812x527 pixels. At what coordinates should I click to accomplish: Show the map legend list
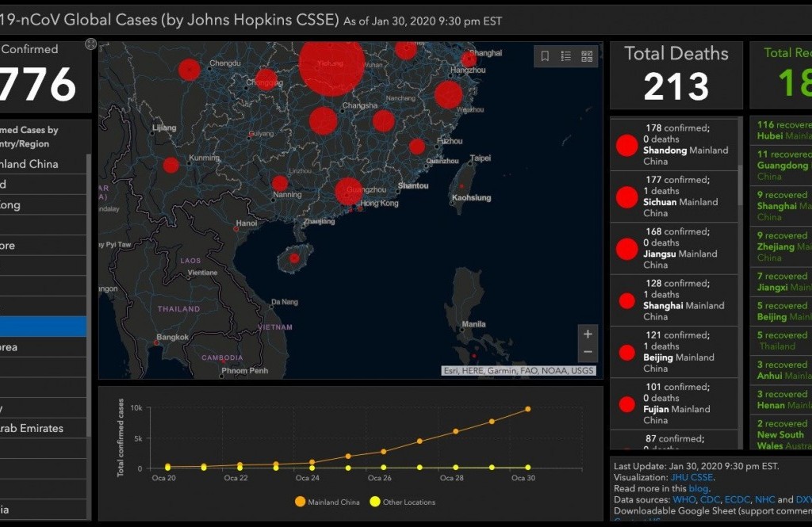point(566,56)
